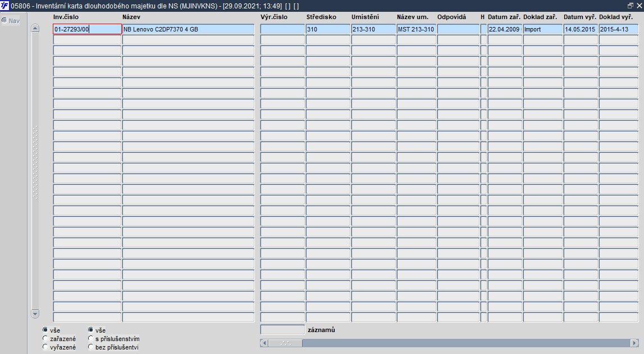Click Středisko field with value 310
Image resolution: width=644 pixels, height=354 pixels.
328,29
